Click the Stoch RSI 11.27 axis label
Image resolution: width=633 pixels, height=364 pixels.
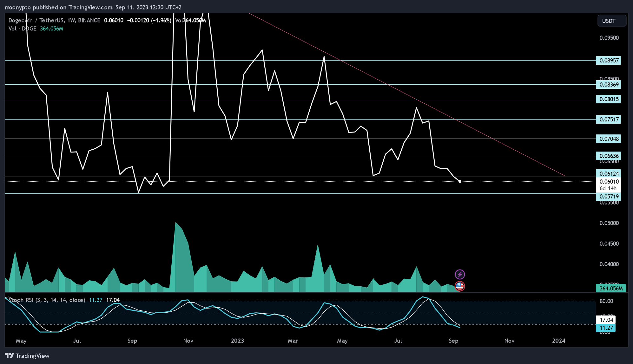606,328
